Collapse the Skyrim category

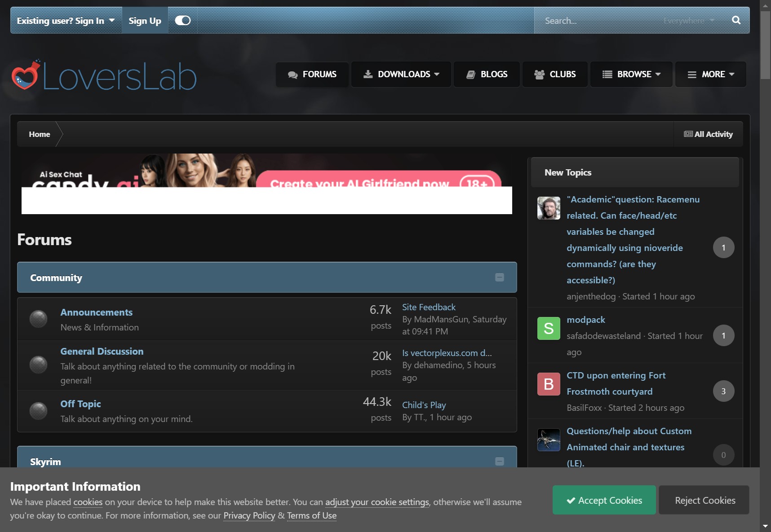pyautogui.click(x=499, y=461)
